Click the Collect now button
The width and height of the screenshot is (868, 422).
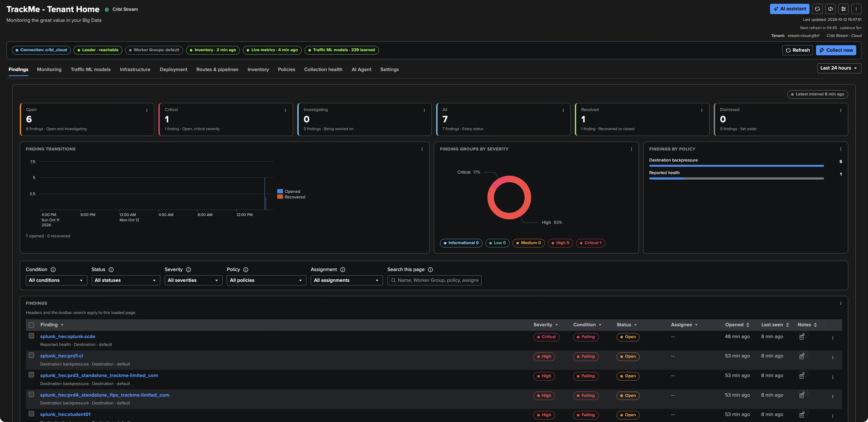pos(836,50)
